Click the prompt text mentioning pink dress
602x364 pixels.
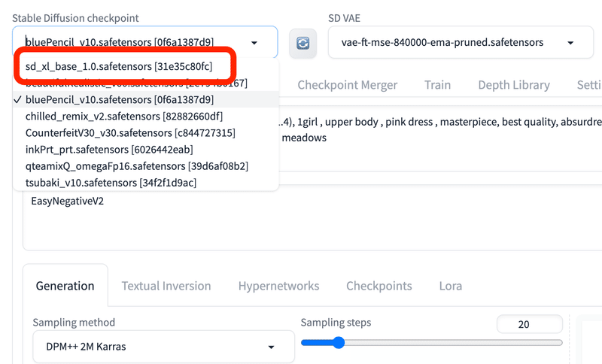(x=409, y=122)
